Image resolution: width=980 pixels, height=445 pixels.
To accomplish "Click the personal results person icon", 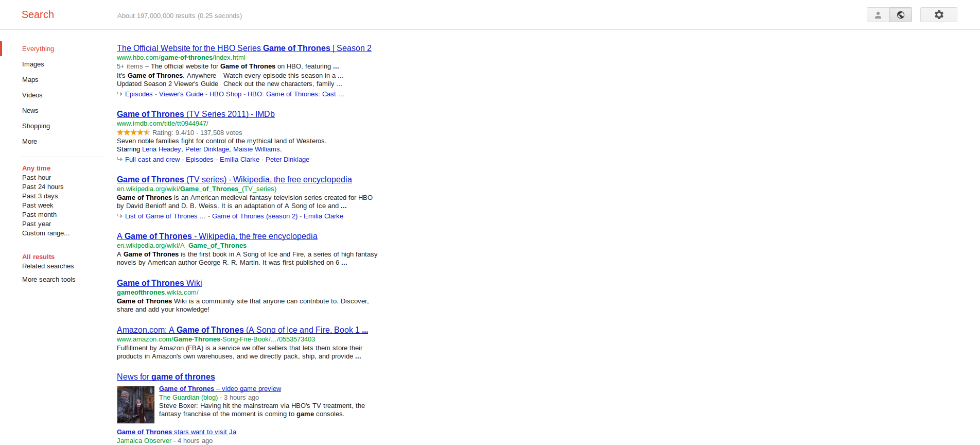I will click(878, 15).
